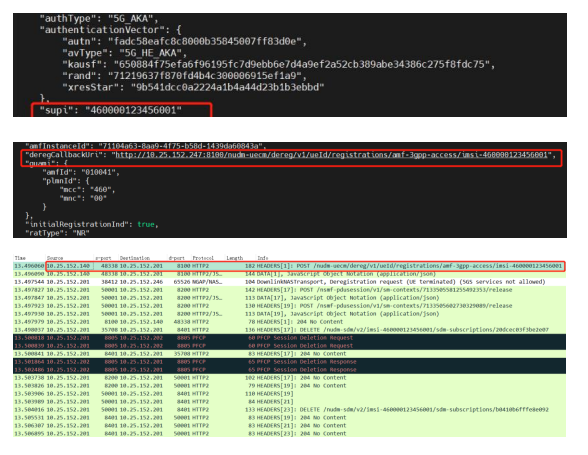Click the "authType": "5G_AKA" line
Viewport: 588px width, 455px height.
pyautogui.click(x=99, y=18)
